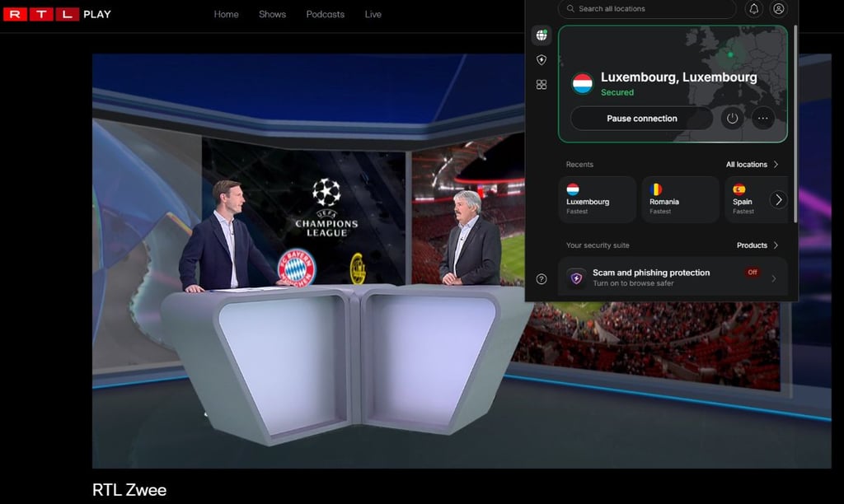Open the Home menu item
This screenshot has width=844, height=504.
tap(226, 15)
